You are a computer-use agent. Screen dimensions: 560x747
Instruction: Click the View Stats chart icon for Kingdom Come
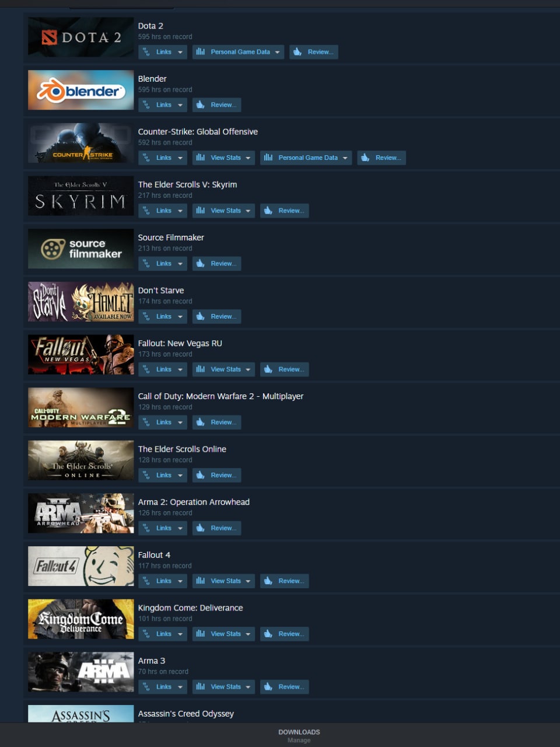(x=201, y=634)
